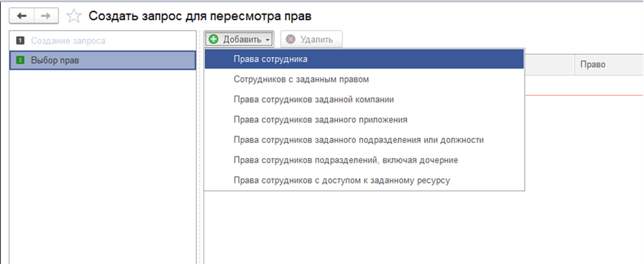Click step number 1 icon in sidebar
This screenshot has width=644, height=264.
[x=20, y=41]
